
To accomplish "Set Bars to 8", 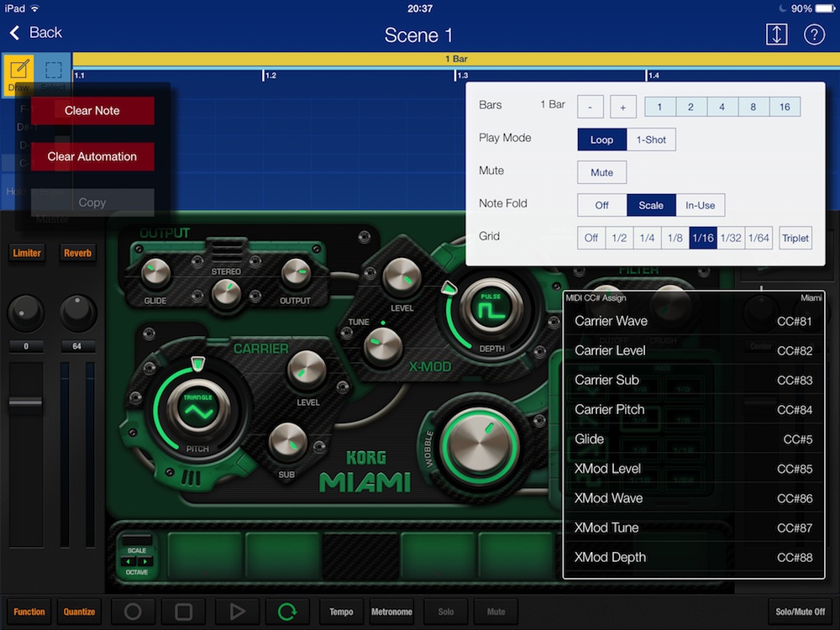I will [753, 107].
